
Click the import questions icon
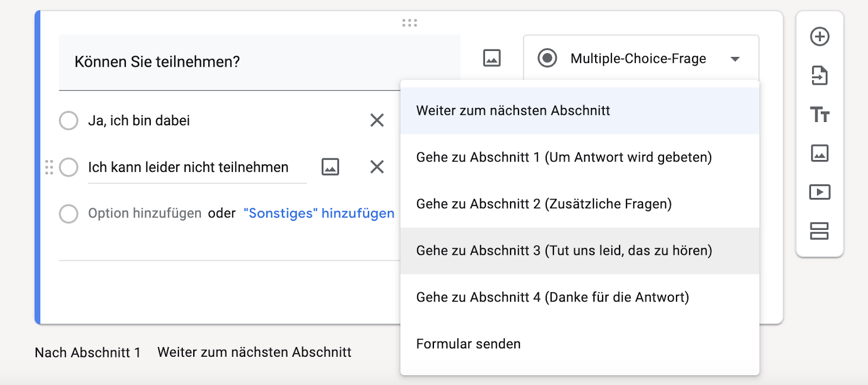[x=819, y=76]
